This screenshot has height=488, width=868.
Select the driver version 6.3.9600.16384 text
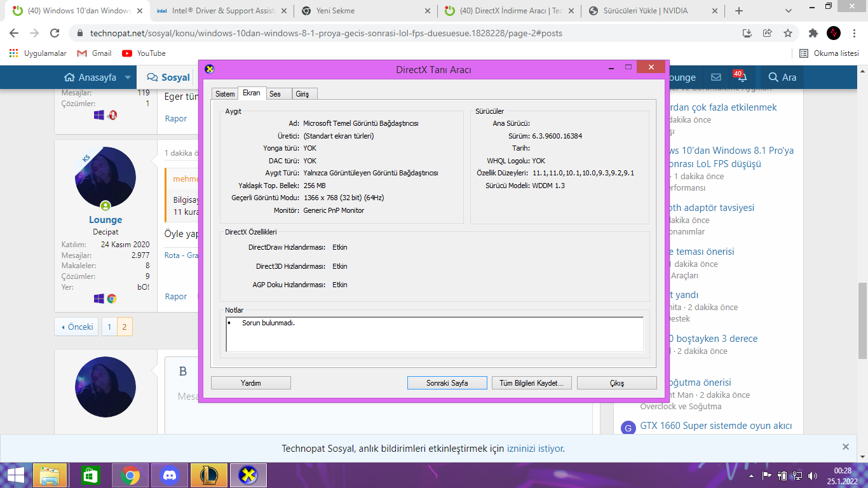(557, 136)
